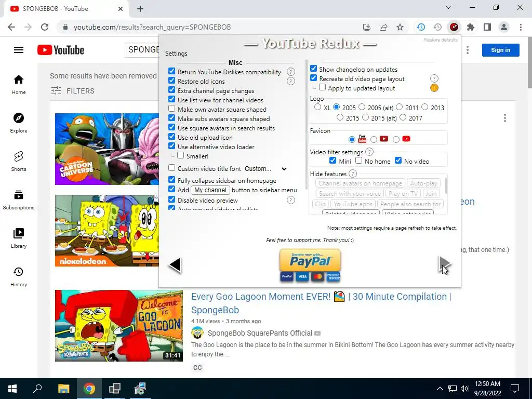Toggle hide Auto-play feature tag
This screenshot has height=399, width=532.
click(423, 183)
